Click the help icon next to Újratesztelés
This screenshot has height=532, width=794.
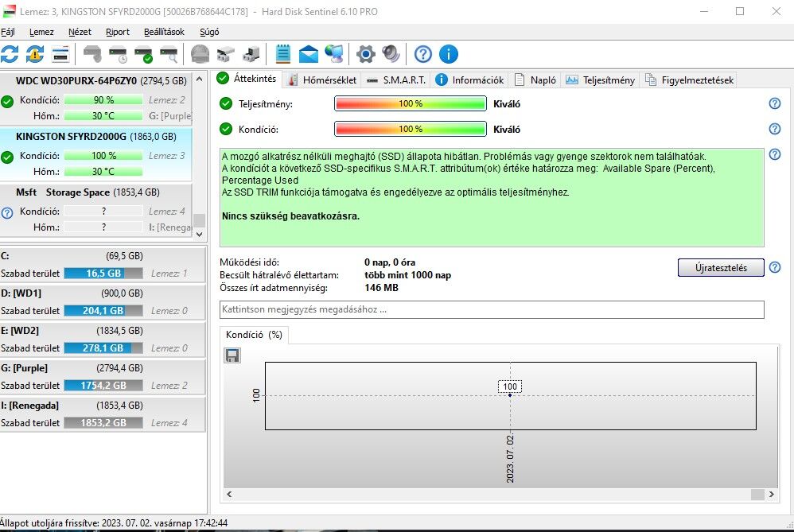pyautogui.click(x=775, y=266)
